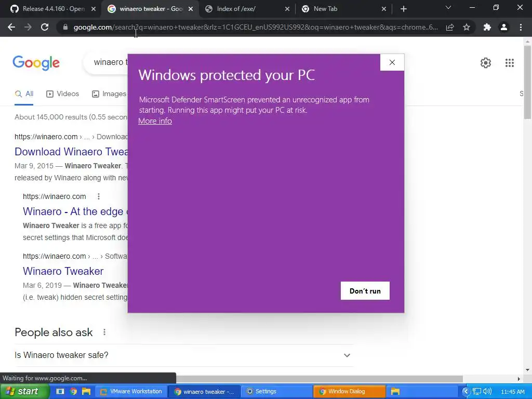Image resolution: width=532 pixels, height=399 pixels.
Task: Open the Chrome three-dot menu
Action: (x=521, y=27)
